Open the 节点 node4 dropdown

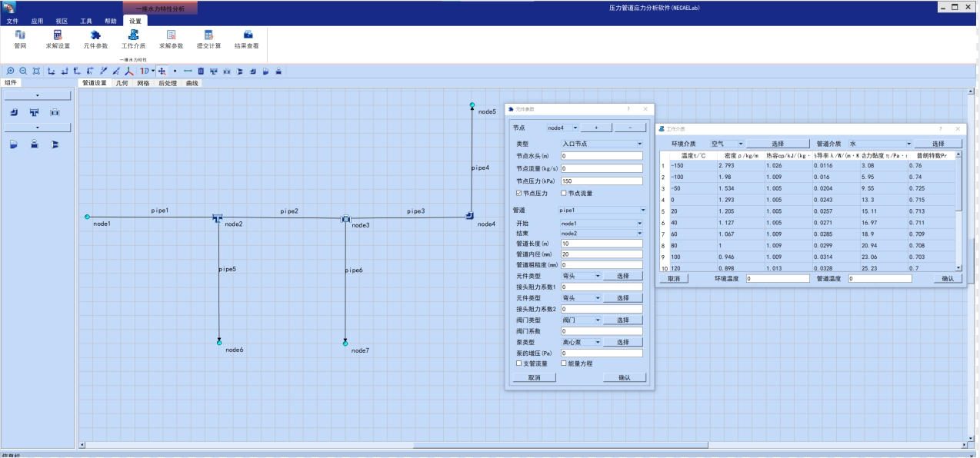pos(562,128)
